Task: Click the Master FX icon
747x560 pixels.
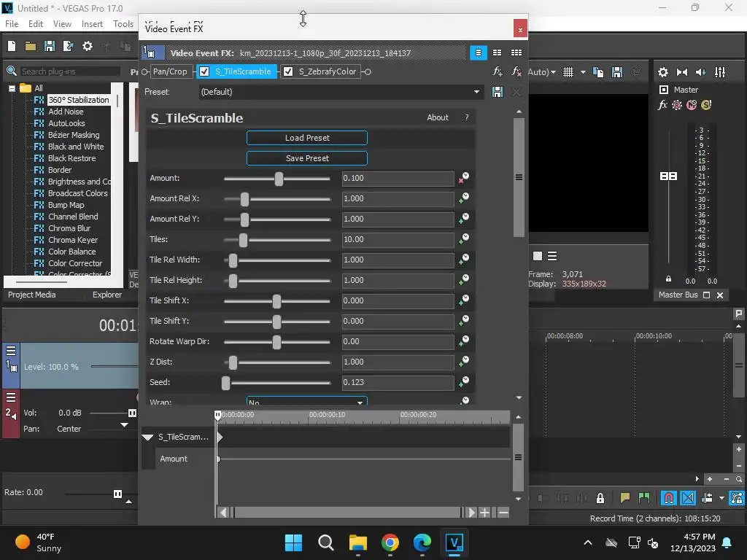Action: pyautogui.click(x=662, y=105)
